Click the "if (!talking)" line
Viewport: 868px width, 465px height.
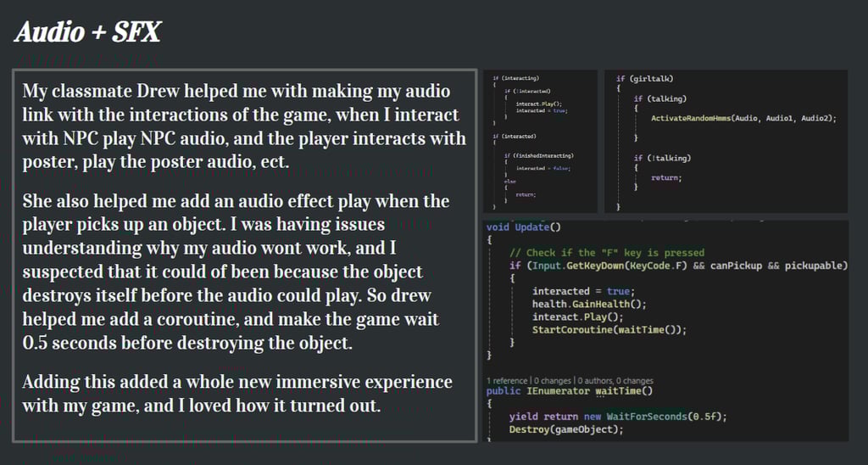pyautogui.click(x=663, y=159)
